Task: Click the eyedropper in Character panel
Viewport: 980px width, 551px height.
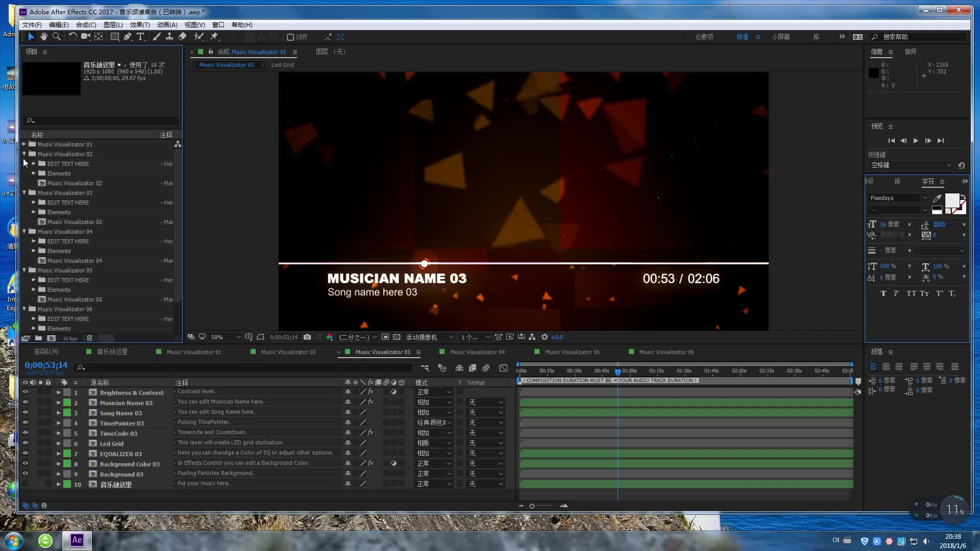Action: [937, 198]
